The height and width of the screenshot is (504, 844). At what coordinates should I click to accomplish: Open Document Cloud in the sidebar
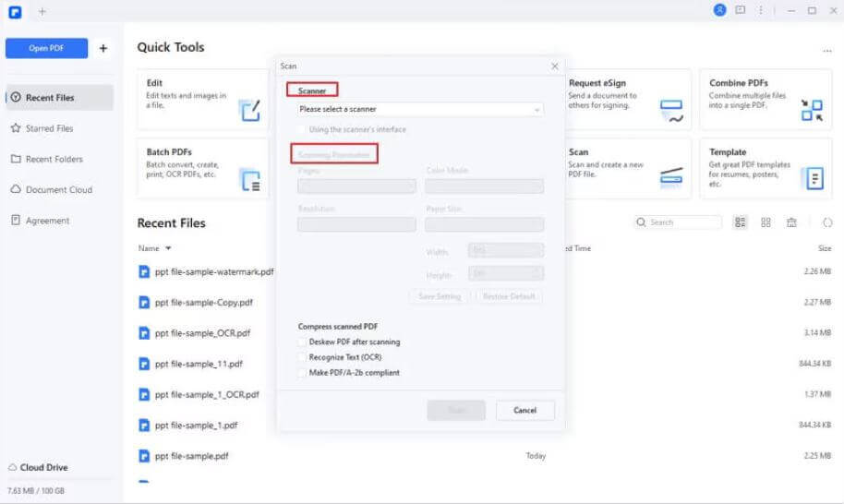(x=59, y=190)
